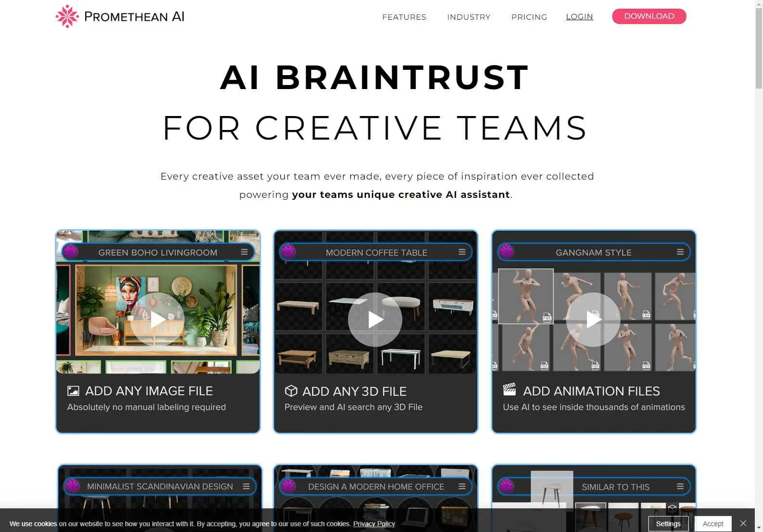
Task: Click the SIMILAR TO THIS search bar
Action: click(x=593, y=486)
